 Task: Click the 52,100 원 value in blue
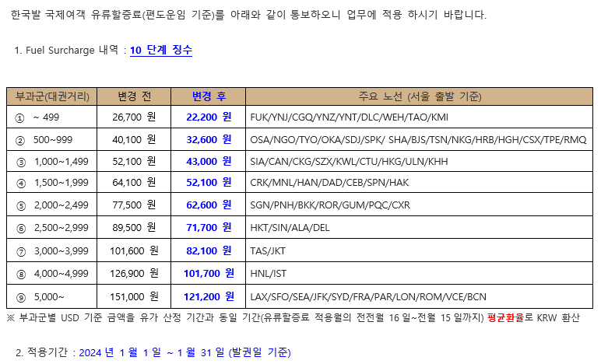[209, 183]
